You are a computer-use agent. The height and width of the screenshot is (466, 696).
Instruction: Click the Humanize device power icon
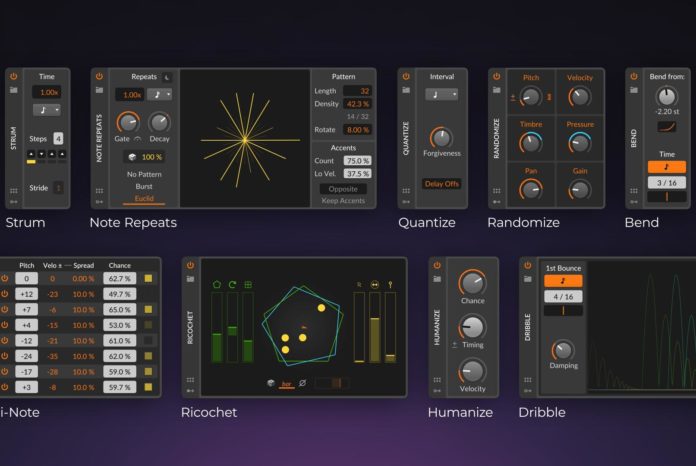pyautogui.click(x=437, y=266)
